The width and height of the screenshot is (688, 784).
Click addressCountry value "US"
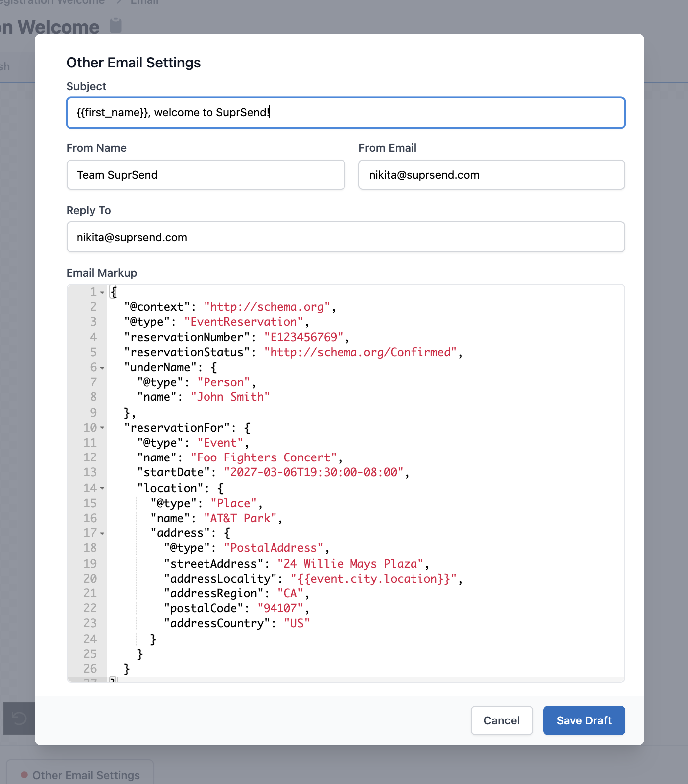point(297,623)
